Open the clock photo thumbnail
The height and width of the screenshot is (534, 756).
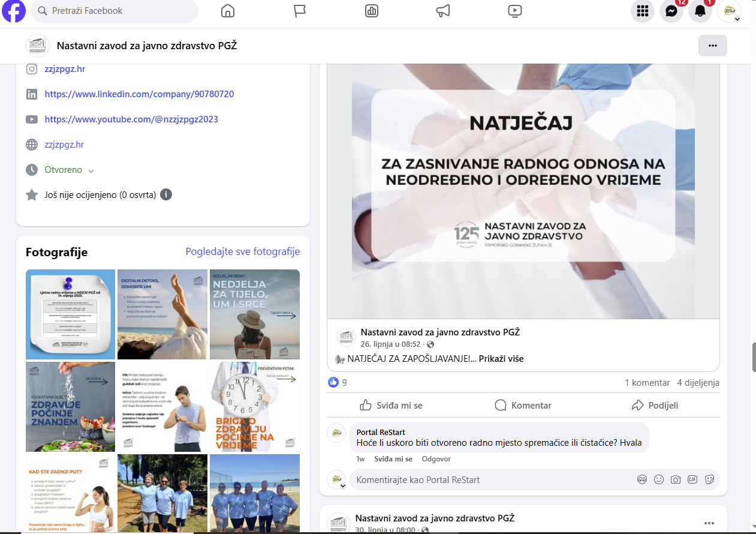[254, 406]
